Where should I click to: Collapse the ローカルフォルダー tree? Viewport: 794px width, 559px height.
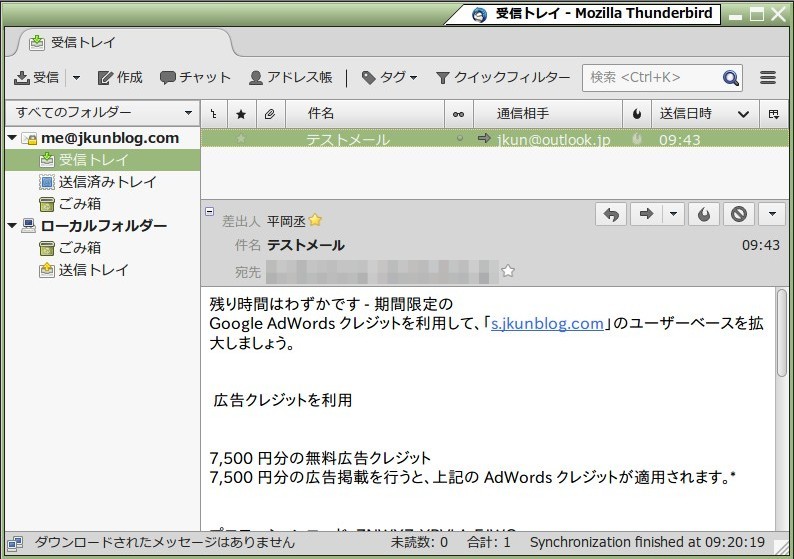coord(12,226)
